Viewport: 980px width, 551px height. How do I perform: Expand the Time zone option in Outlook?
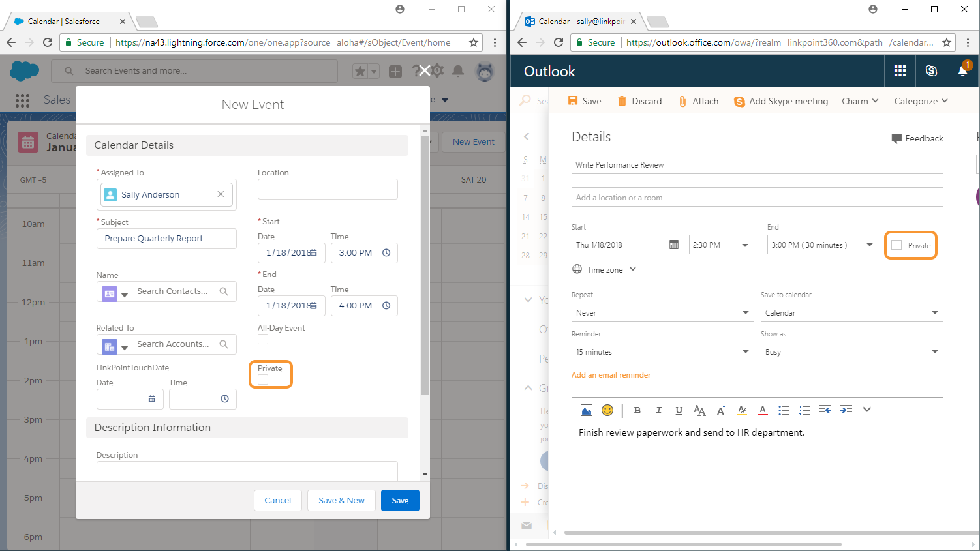pos(604,269)
